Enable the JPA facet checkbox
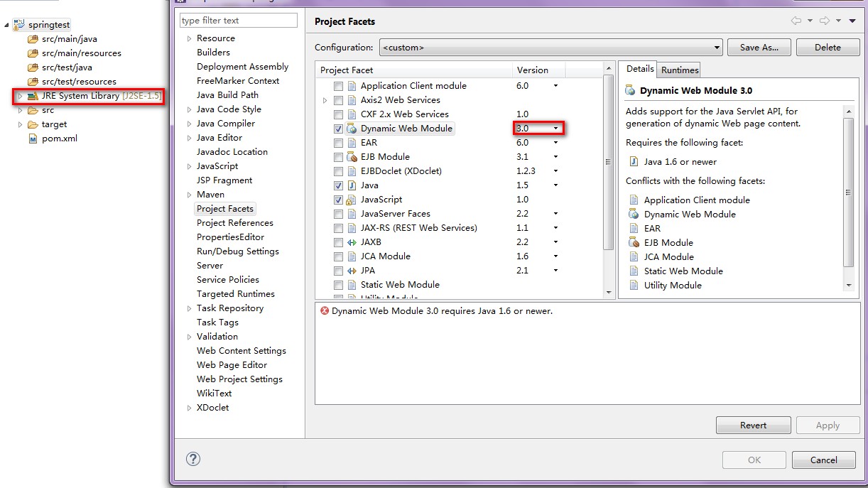 click(338, 270)
